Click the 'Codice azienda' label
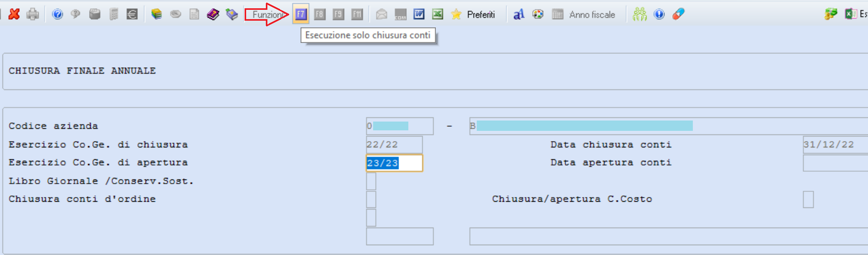The image size is (868, 255). [53, 126]
